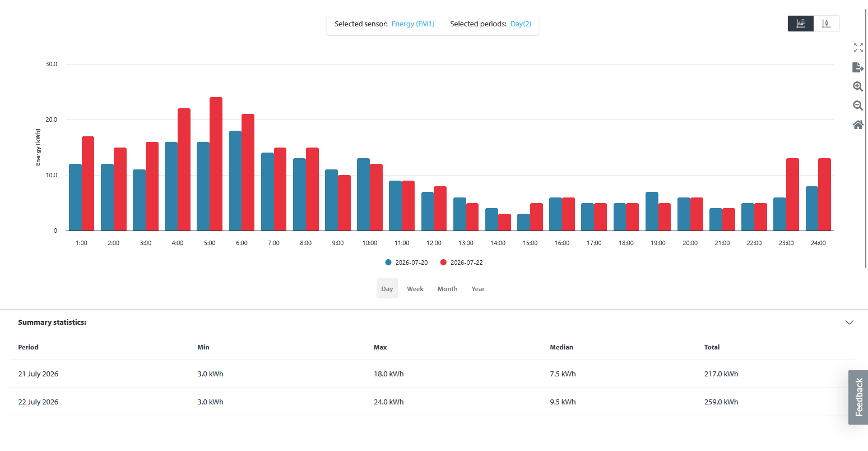Switch to bar chart view

coord(801,24)
